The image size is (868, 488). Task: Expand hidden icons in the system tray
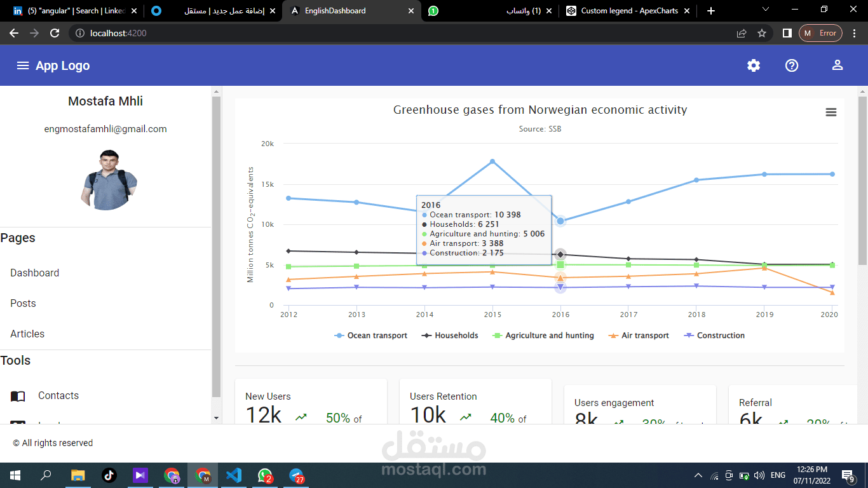tap(698, 475)
